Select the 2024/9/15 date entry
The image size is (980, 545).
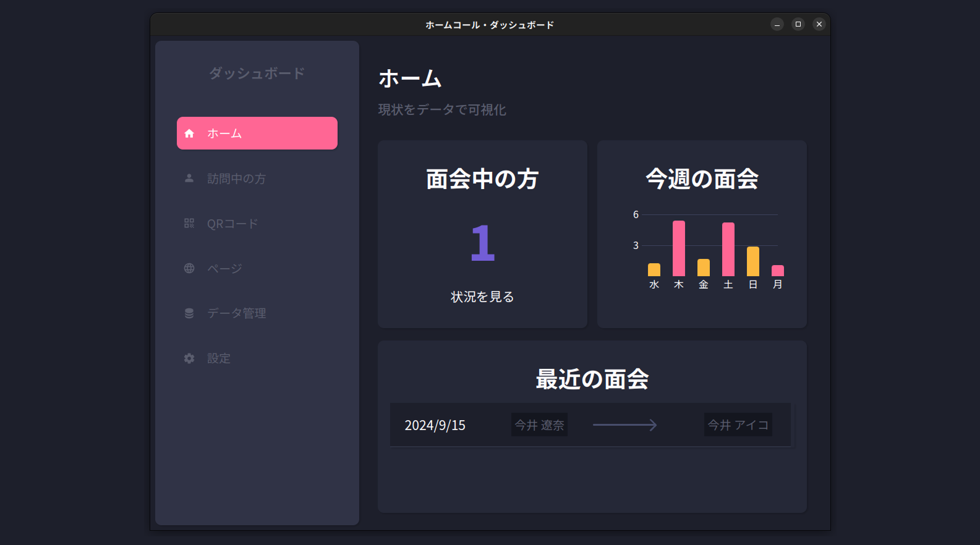435,425
